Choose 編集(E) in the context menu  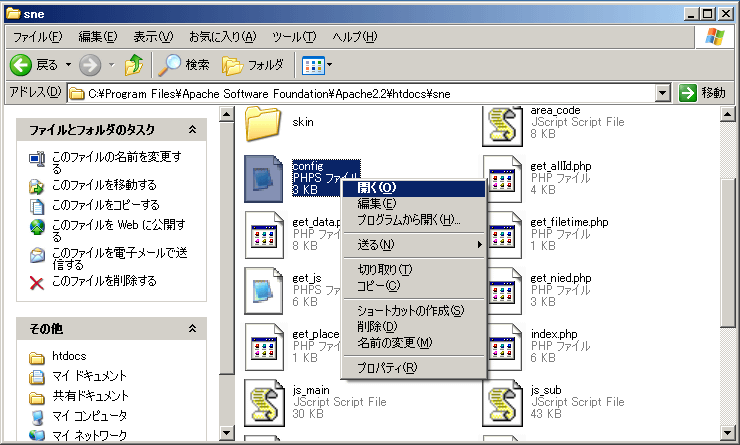click(x=414, y=204)
